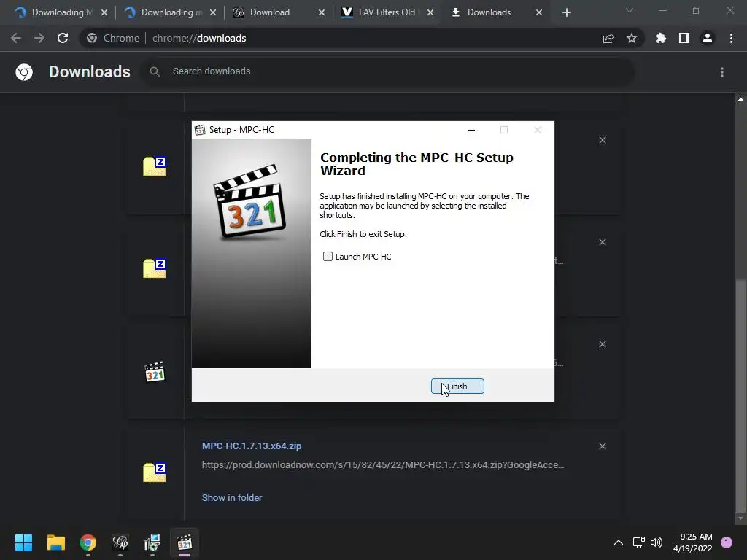Close the LAV Filters Old tab
The width and height of the screenshot is (747, 560).
point(430,12)
